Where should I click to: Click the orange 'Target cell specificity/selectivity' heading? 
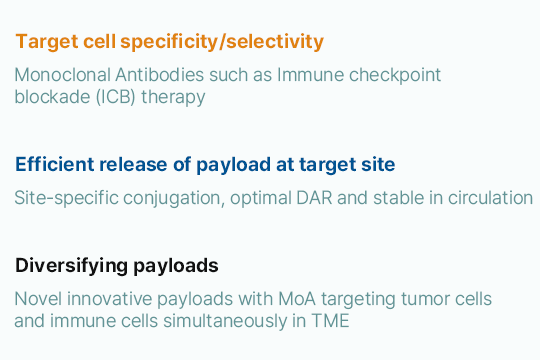point(169,42)
